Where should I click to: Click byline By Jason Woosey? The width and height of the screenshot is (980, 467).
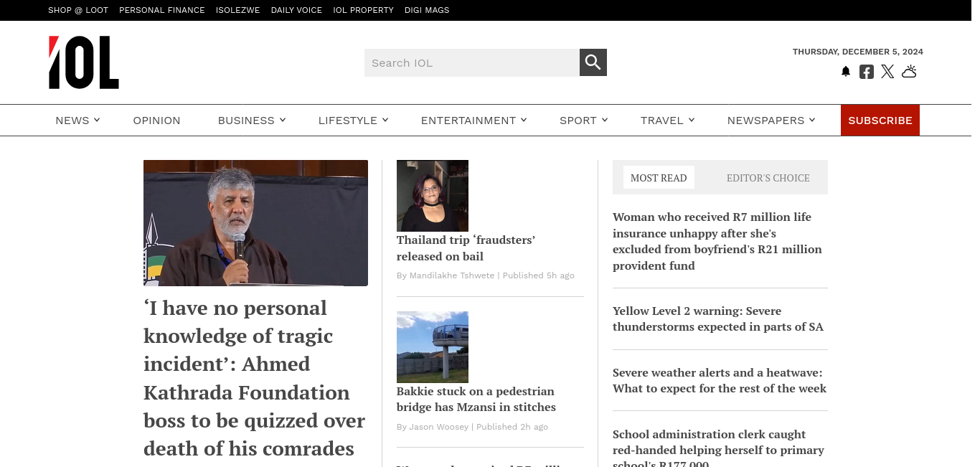click(433, 427)
